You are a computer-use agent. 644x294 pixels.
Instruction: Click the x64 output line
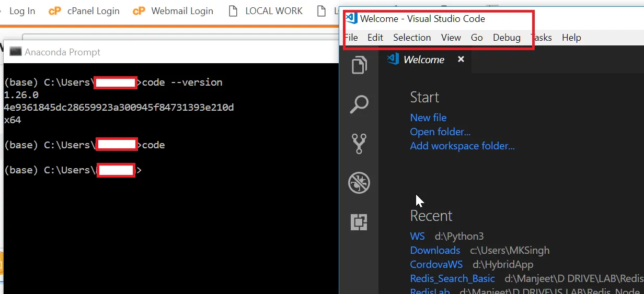pos(12,120)
